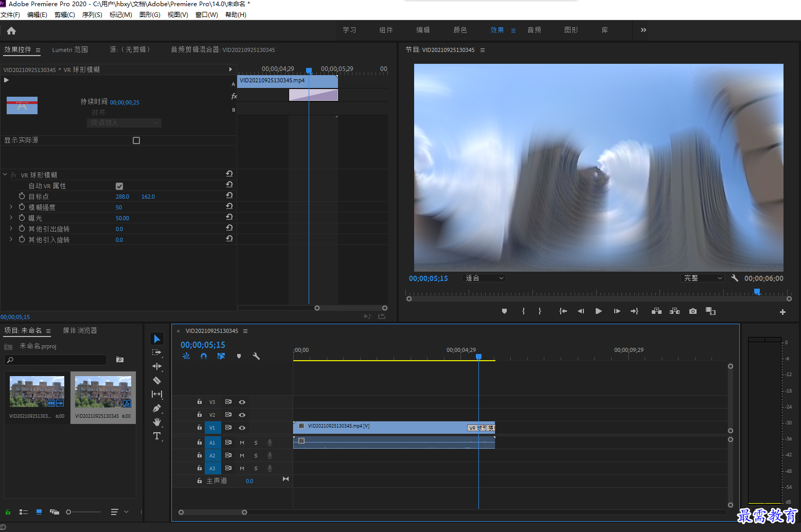Edit the 模糊强度 value 50
Image resolution: width=801 pixels, height=532 pixels.
tap(119, 207)
